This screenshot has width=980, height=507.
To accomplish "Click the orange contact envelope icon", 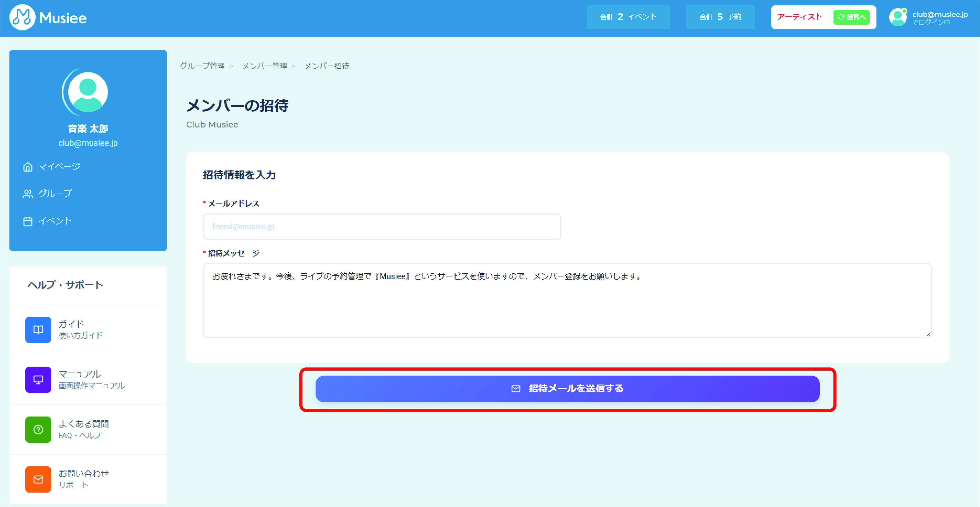I will click(38, 479).
